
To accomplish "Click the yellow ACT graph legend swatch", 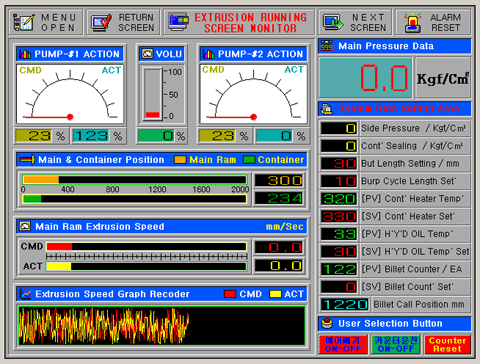I will pos(275,294).
